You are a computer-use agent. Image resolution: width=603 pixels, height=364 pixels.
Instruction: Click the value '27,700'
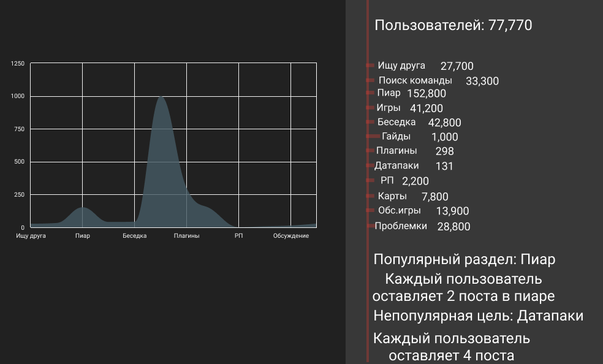tap(457, 66)
